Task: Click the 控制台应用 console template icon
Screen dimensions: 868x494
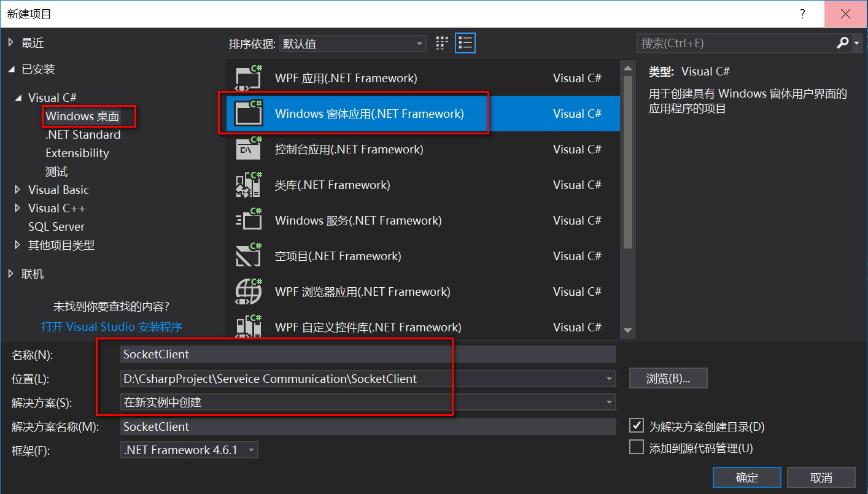Action: point(249,149)
